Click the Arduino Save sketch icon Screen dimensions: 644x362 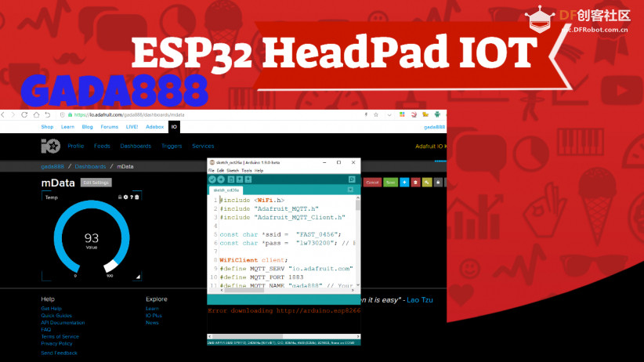248,179
